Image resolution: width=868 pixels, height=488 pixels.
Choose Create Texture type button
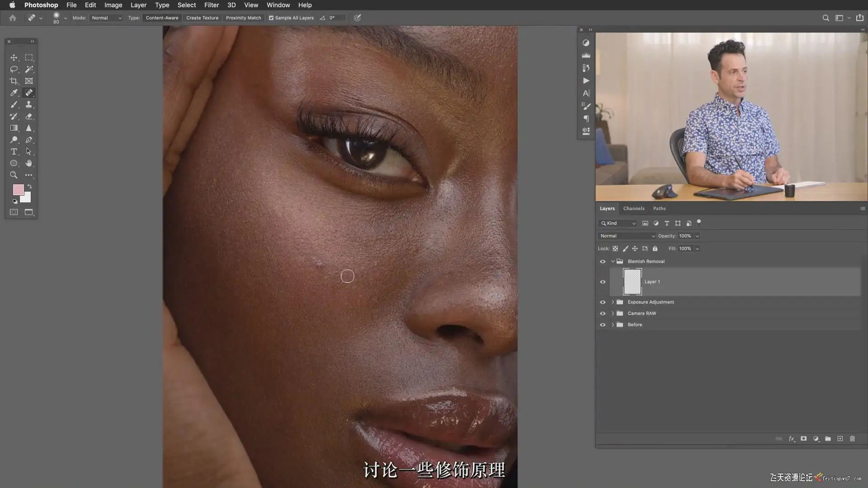coord(202,18)
